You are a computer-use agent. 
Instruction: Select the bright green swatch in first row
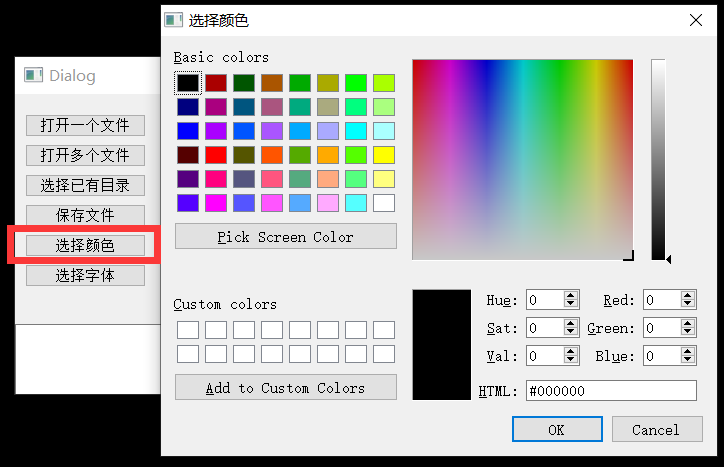pos(356,83)
